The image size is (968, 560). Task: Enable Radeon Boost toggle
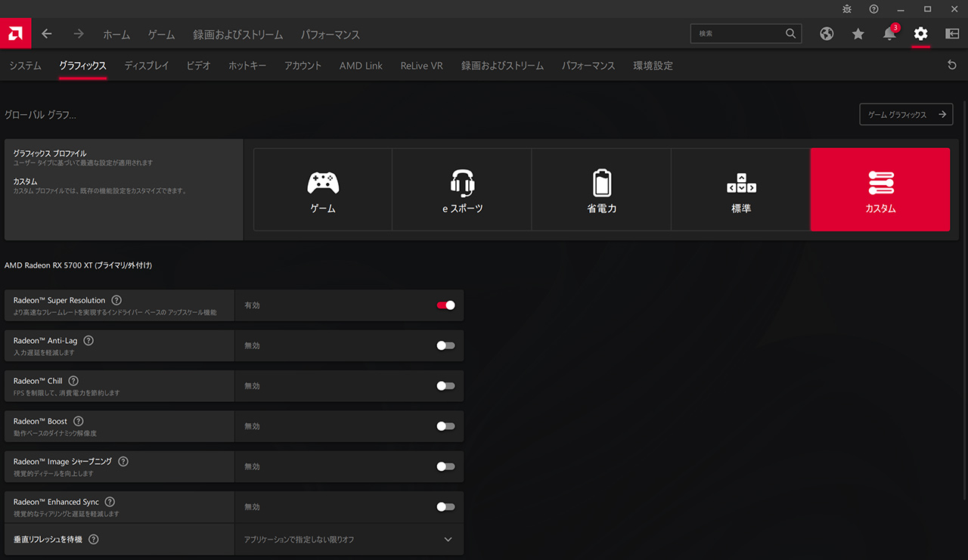pos(446,426)
